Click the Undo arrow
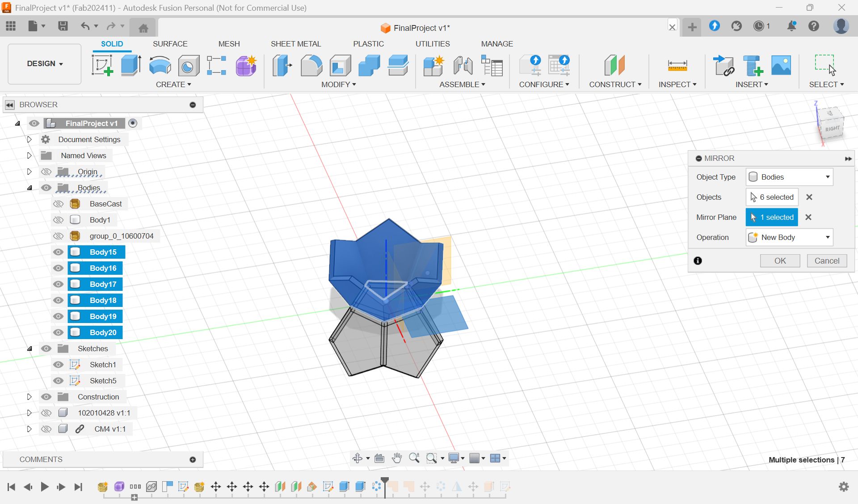The height and width of the screenshot is (504, 858). point(85,26)
